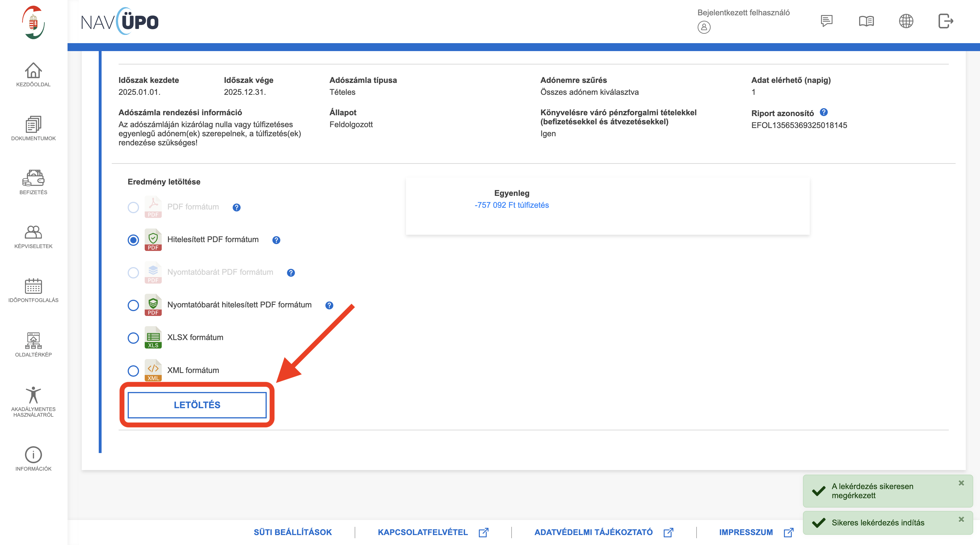
Task: Show help for Riport azonosító
Action: pyautogui.click(x=824, y=112)
